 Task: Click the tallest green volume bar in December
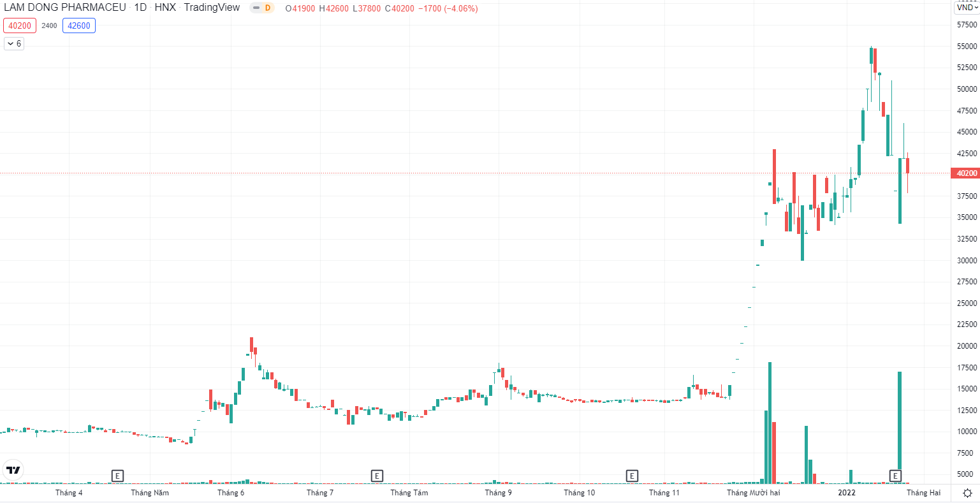click(770, 423)
